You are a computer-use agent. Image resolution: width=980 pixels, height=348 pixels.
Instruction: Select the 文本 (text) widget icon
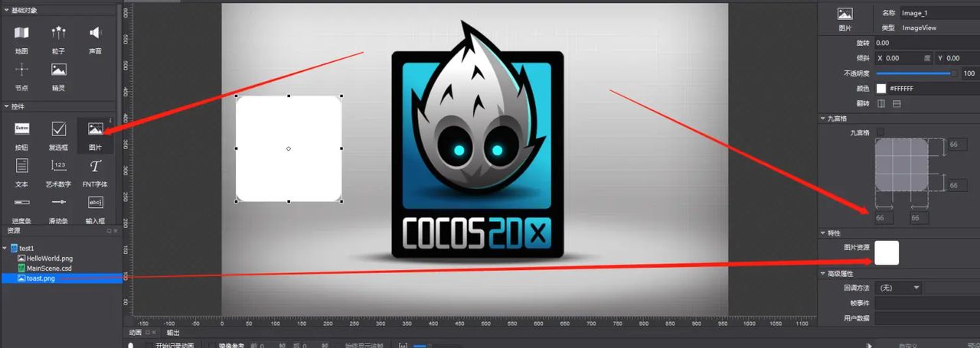point(21,165)
